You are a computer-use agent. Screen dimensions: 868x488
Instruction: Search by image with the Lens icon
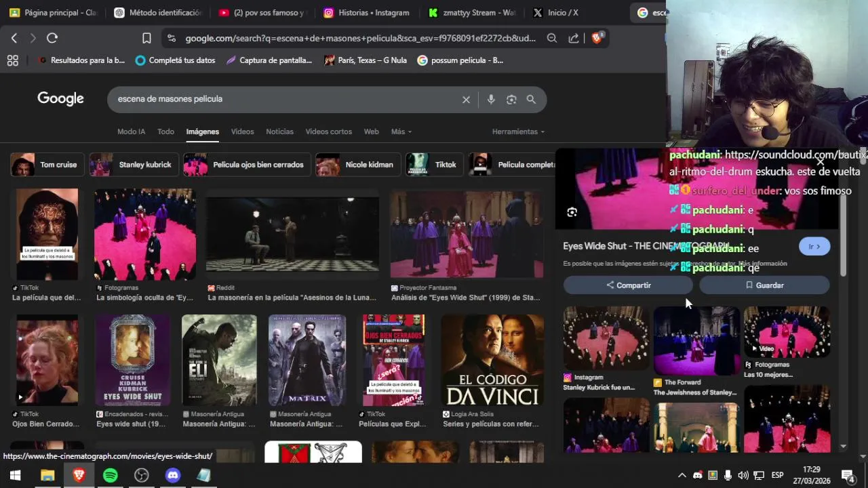(511, 100)
